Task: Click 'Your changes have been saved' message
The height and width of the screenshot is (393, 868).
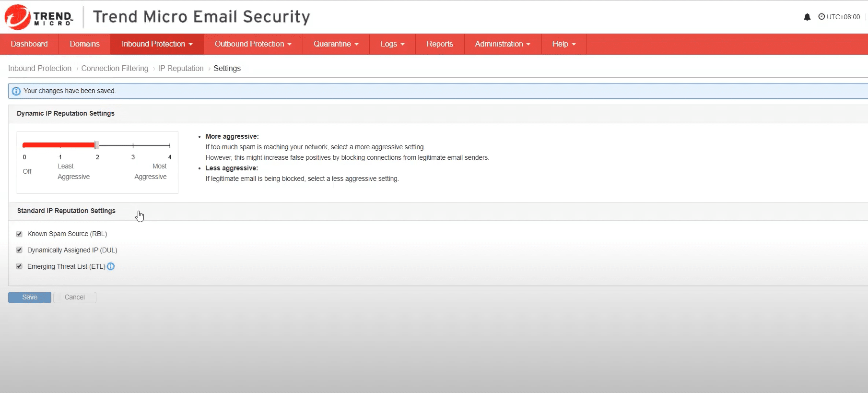Action: [70, 91]
